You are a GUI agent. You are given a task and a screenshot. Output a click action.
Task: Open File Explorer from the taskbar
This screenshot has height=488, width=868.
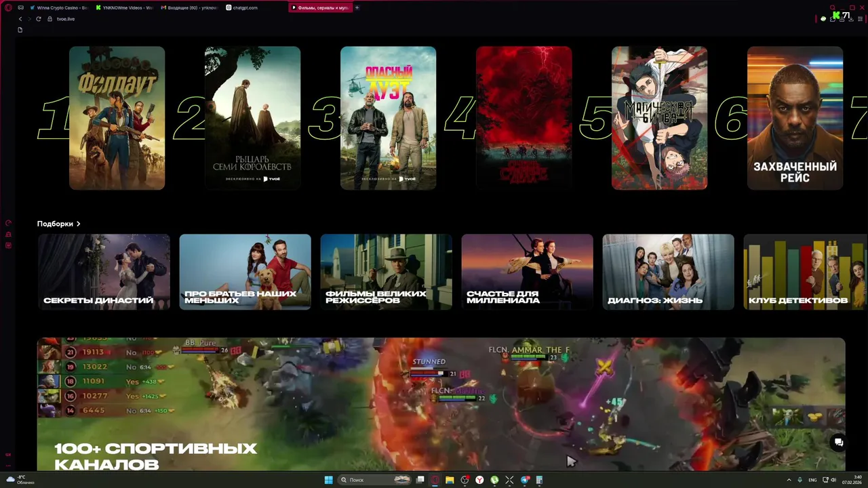[450, 480]
